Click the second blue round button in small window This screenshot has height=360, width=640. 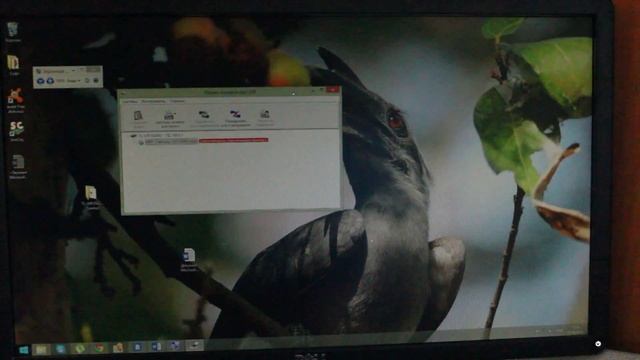coord(50,81)
